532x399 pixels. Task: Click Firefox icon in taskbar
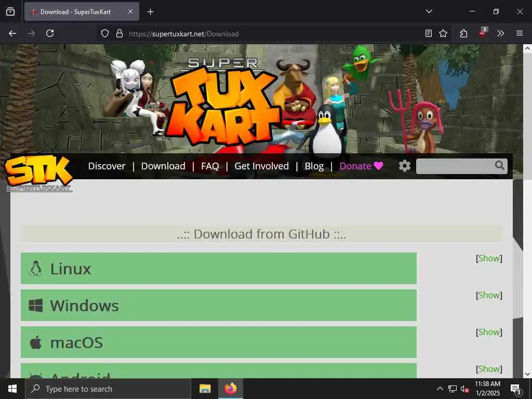pos(230,389)
